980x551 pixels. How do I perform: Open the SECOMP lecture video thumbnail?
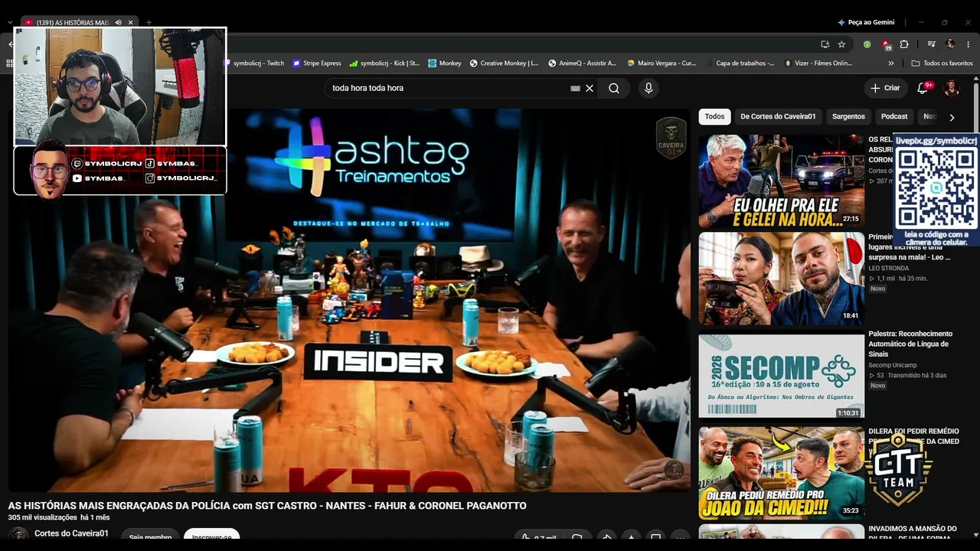781,376
